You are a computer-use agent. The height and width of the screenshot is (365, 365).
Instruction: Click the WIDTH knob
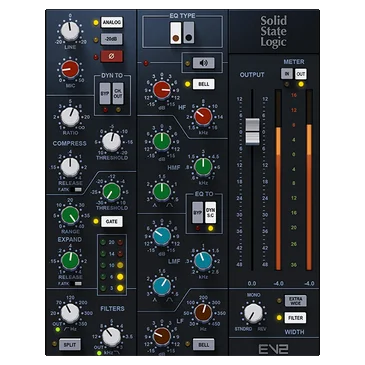click(254, 314)
